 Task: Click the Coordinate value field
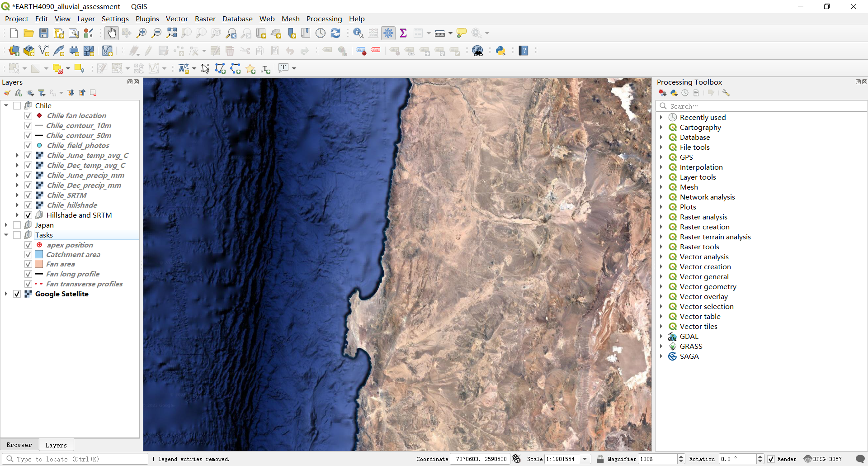tap(480, 459)
